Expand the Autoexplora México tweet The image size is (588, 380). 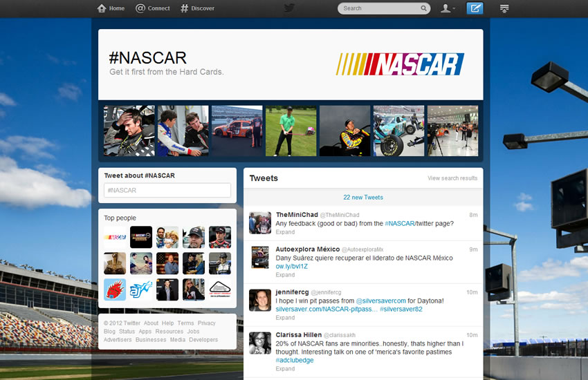click(285, 275)
